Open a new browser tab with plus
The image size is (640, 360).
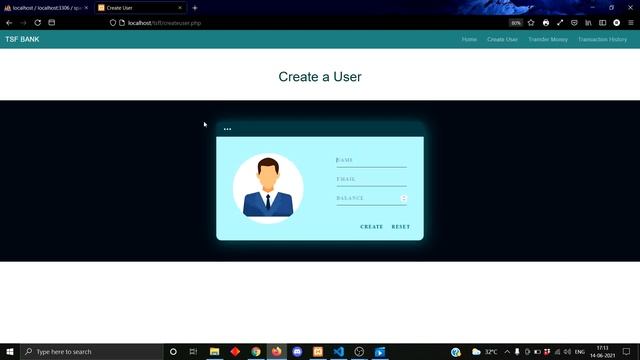[195, 8]
